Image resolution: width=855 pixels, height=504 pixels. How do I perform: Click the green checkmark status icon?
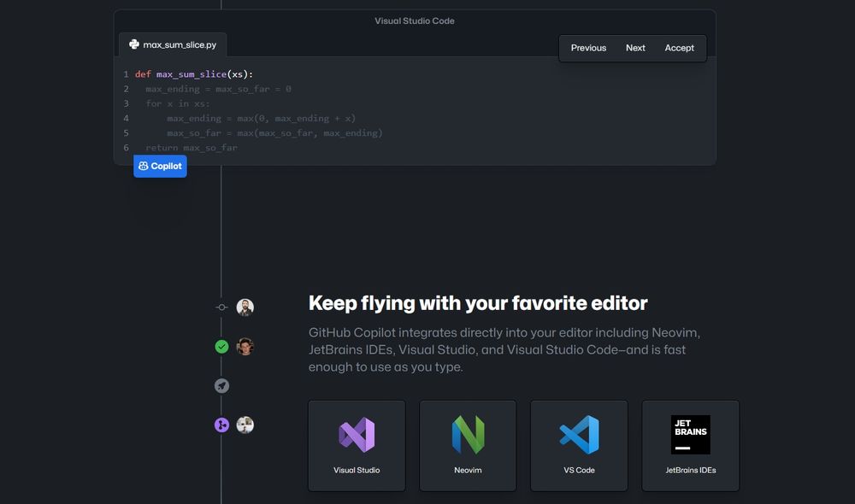(221, 347)
